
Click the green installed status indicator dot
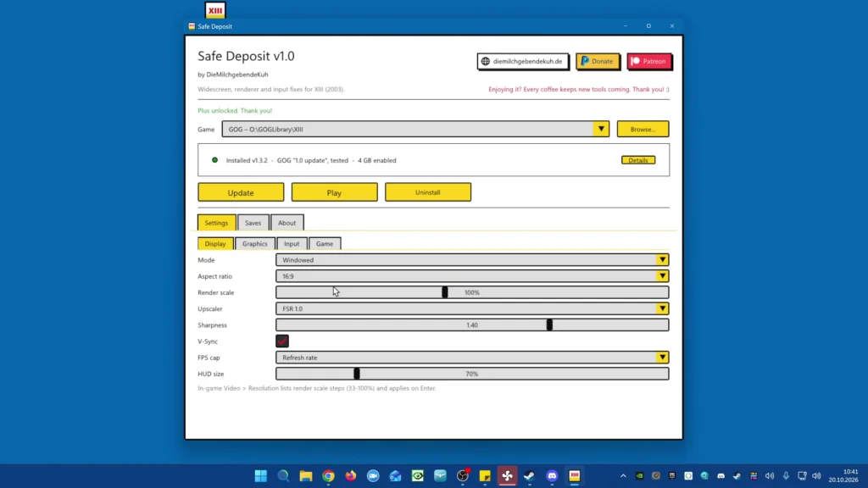(214, 160)
